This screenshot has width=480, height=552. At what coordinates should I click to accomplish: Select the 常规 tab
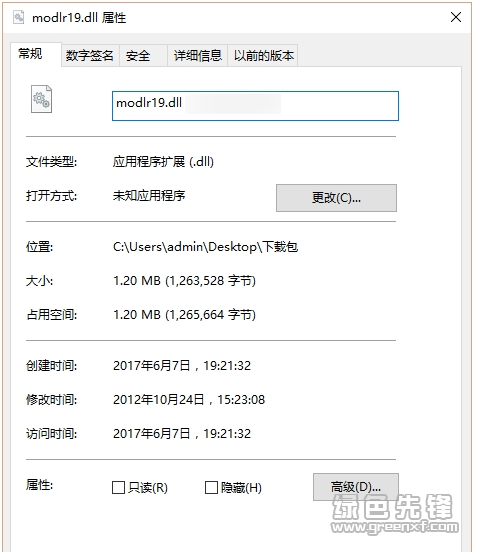point(36,54)
